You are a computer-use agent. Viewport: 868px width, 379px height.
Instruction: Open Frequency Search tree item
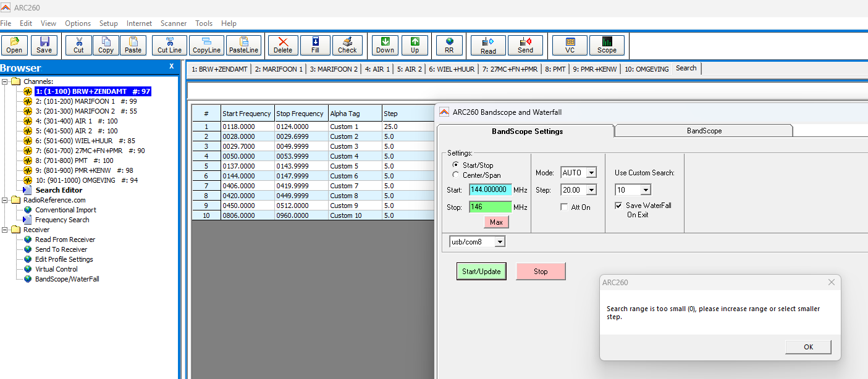click(x=62, y=220)
